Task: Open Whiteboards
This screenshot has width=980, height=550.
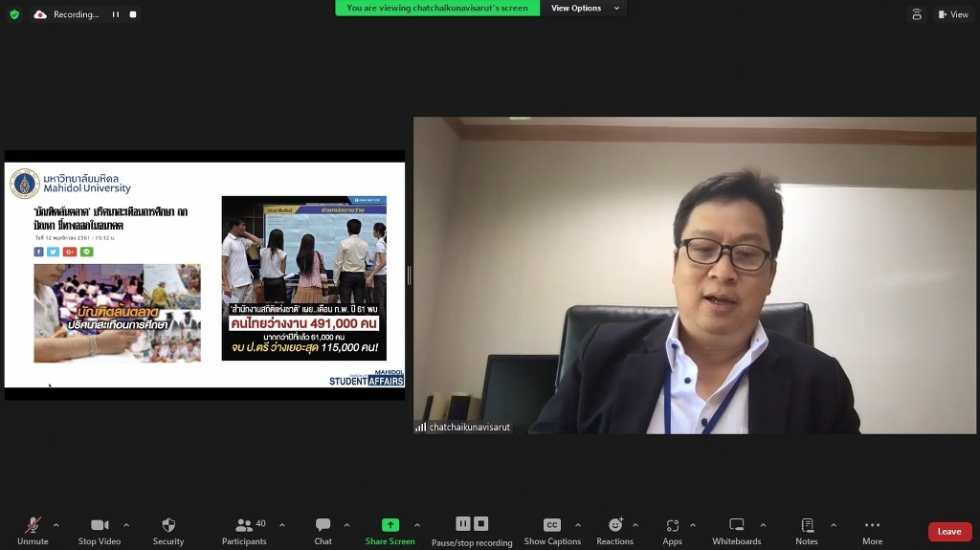Action: pos(736,531)
